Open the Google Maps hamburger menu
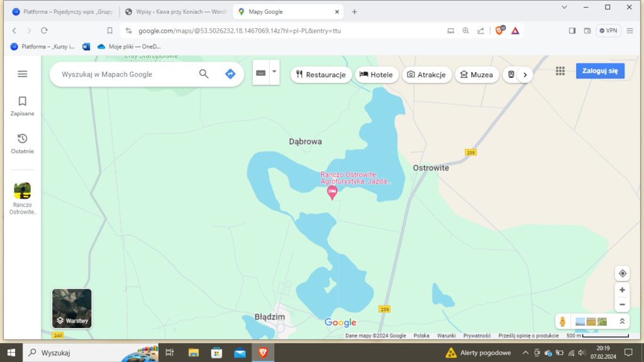Screen dimensions: 644x362 23,74
